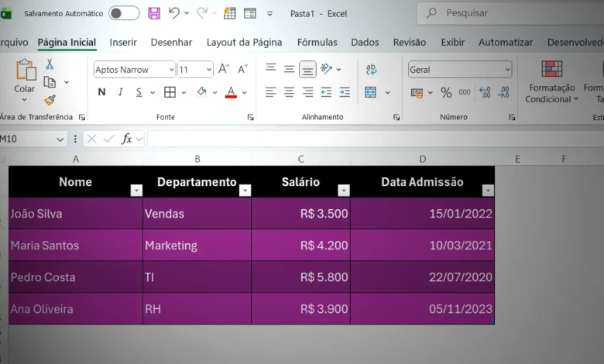Open the Font Color palette dropdown arrow
604x364 pixels.
(245, 92)
